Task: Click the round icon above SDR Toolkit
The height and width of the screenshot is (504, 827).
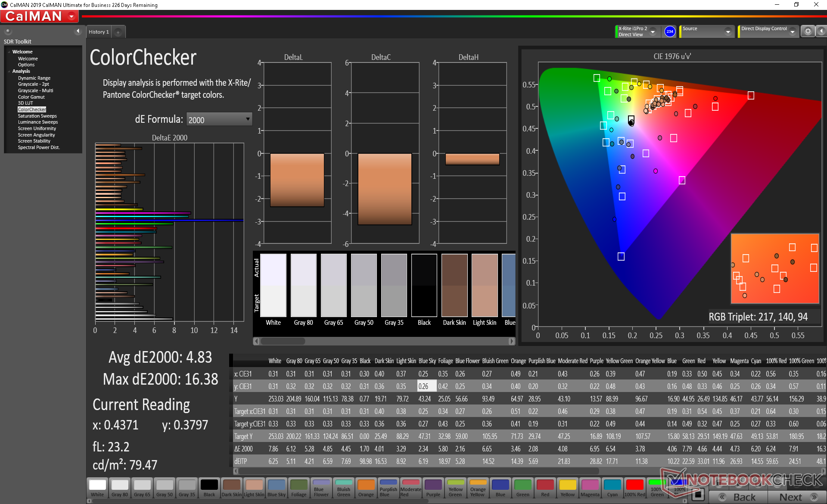Action: pyautogui.click(x=8, y=31)
